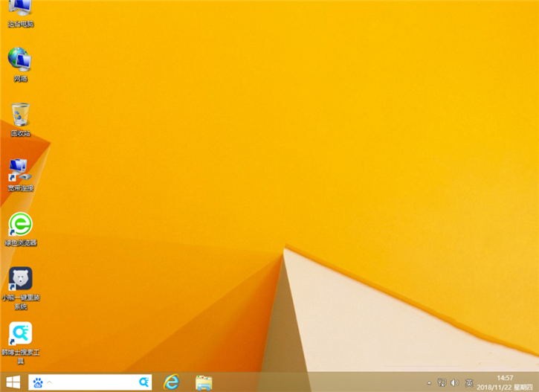Select the 宽带连接 broadband connection shortcut
Screen dimensions: 539x392
(21, 175)
